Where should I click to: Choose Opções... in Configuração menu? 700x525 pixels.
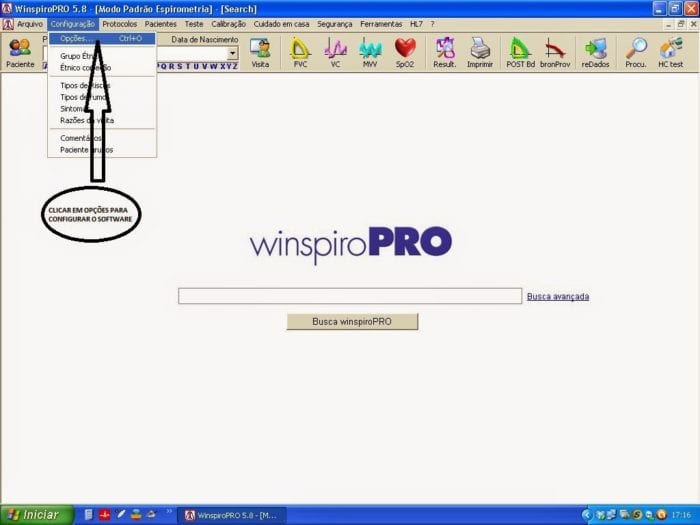click(x=102, y=39)
